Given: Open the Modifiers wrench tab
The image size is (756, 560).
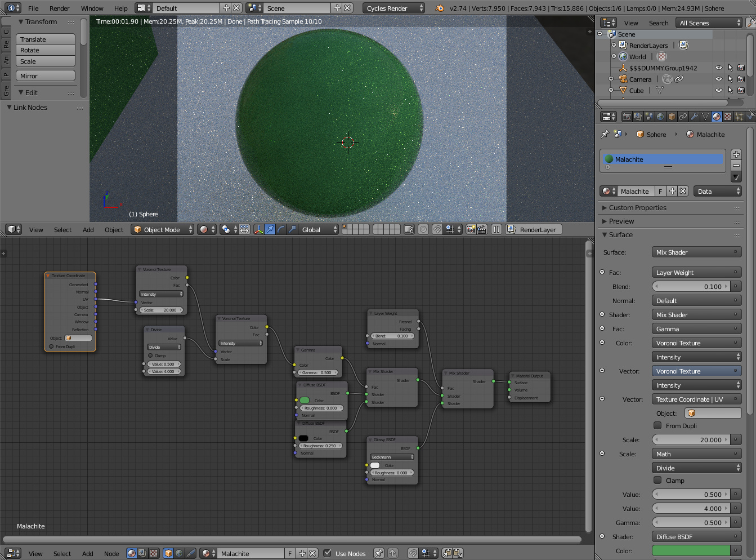Looking at the screenshot, I should [694, 117].
